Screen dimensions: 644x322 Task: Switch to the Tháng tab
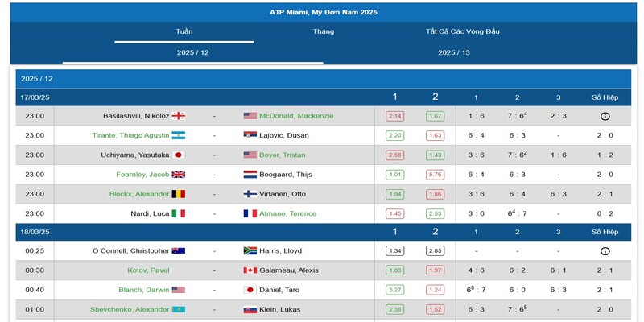324,31
